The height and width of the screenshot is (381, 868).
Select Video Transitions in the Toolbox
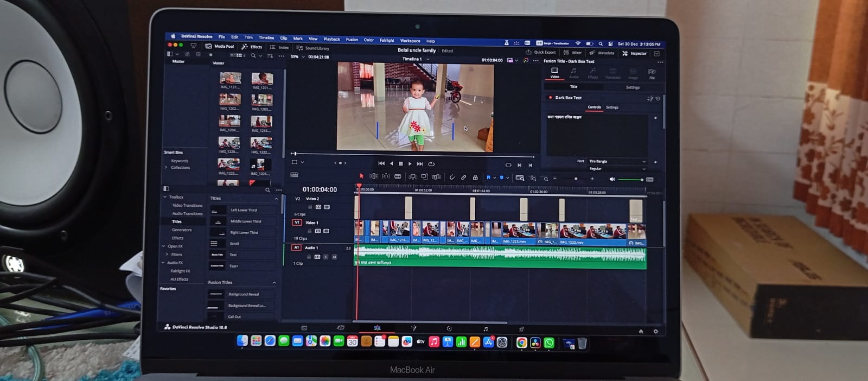tap(187, 206)
